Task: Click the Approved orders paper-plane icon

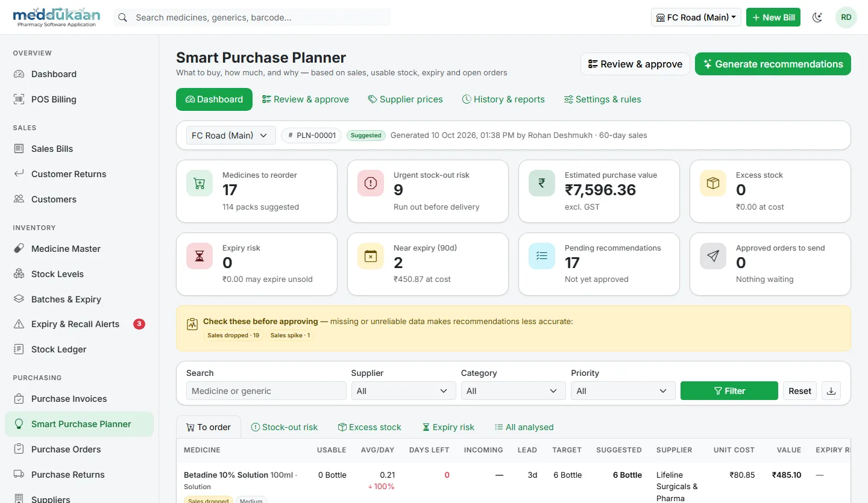Action: pyautogui.click(x=713, y=256)
